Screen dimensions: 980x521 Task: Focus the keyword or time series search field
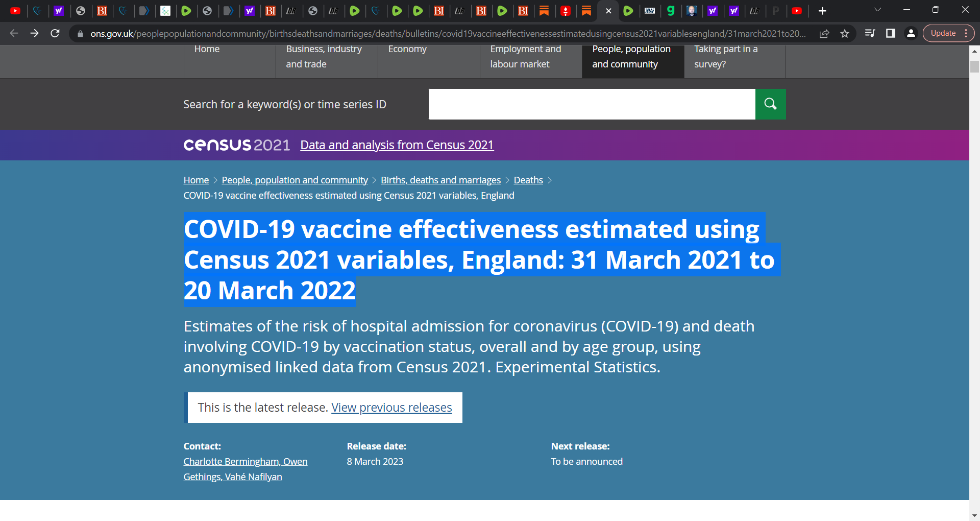592,104
